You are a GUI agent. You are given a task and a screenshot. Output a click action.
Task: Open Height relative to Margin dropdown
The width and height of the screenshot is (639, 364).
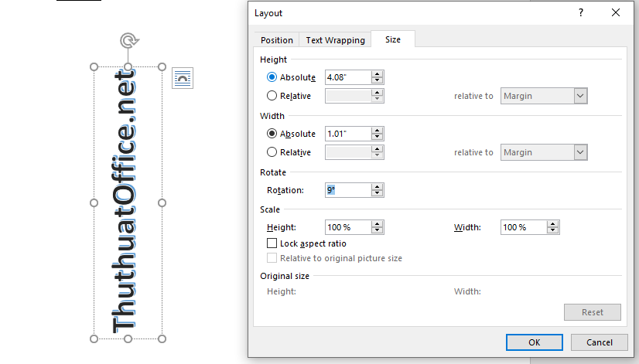[x=580, y=96]
